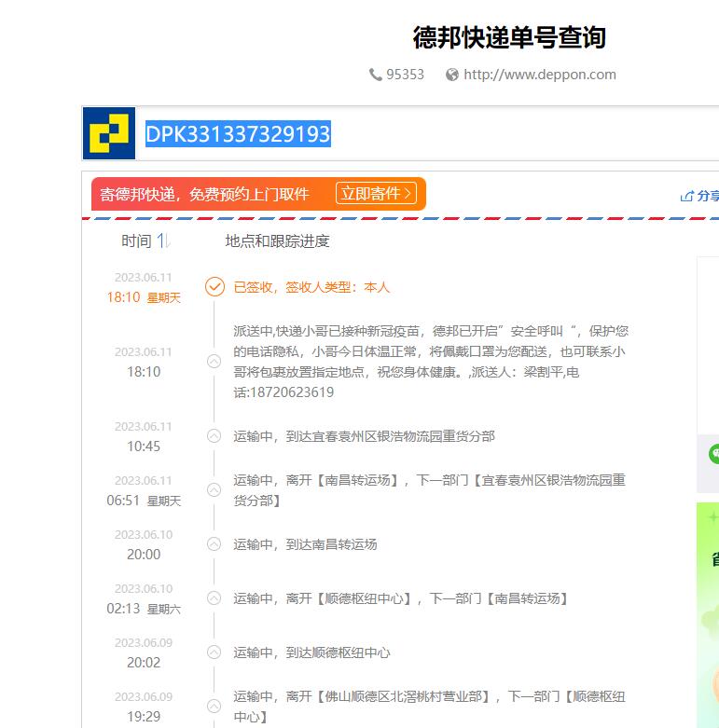This screenshot has height=728, width=719.
Task: Click the circle icon for 10:45 entry
Action: 214,436
